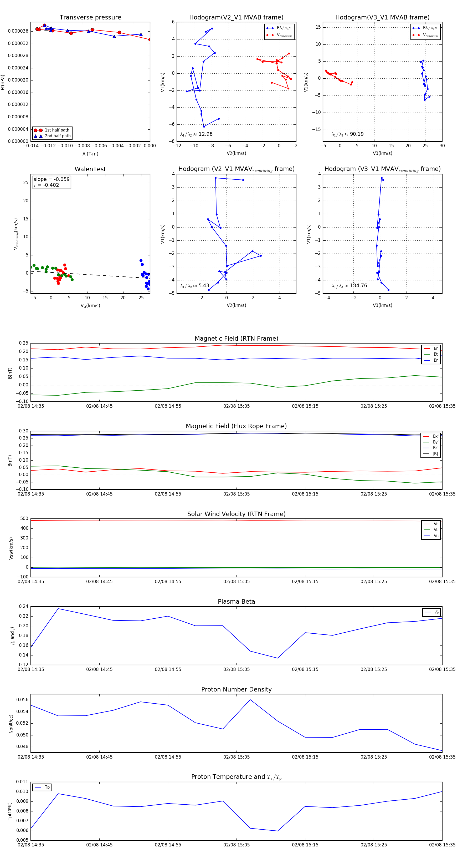The height and width of the screenshot is (868, 473).
Task: Select the By' legend entry
Action: pos(431,442)
